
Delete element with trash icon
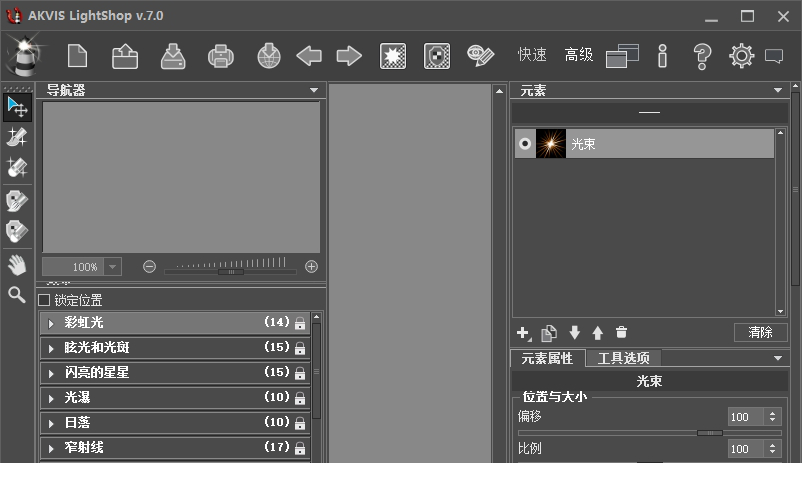point(621,333)
